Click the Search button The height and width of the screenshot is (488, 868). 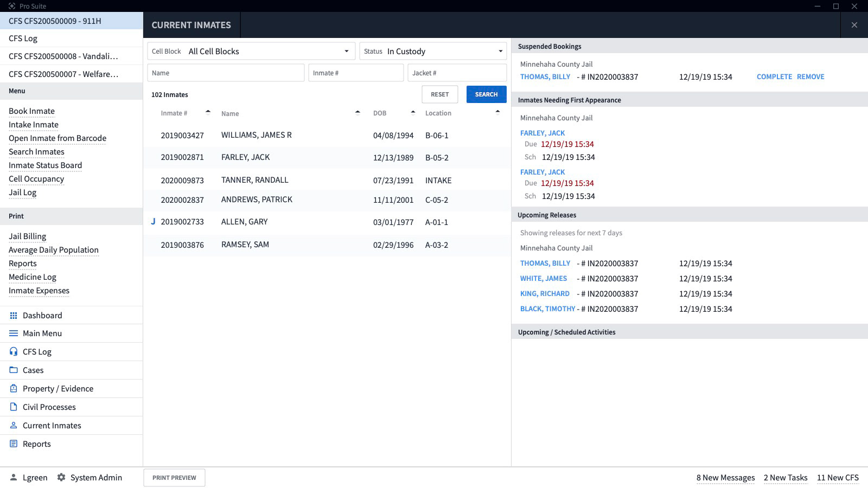(x=487, y=94)
